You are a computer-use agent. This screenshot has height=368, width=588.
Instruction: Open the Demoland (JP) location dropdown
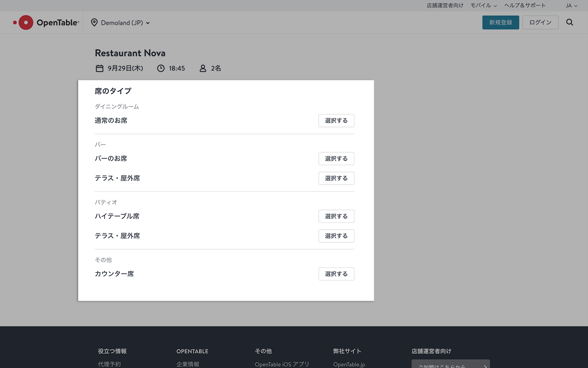point(121,23)
